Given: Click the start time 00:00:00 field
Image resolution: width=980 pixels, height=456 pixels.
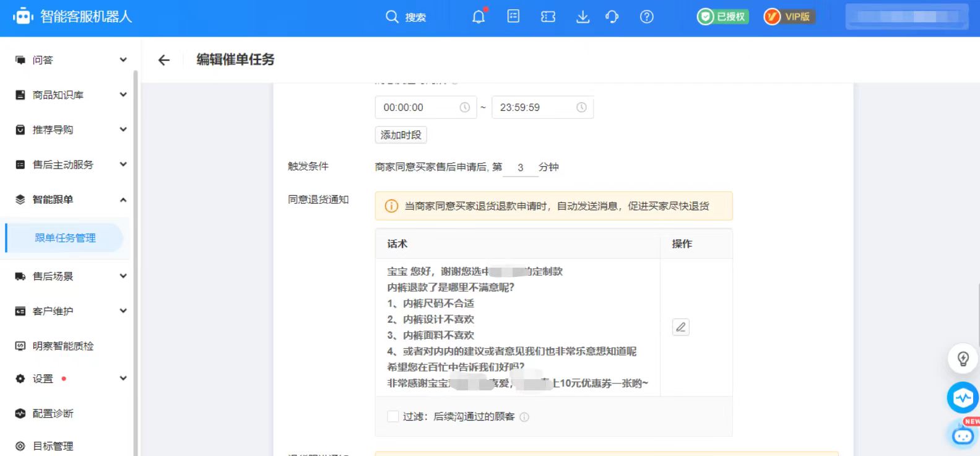Looking at the screenshot, I should click(426, 107).
